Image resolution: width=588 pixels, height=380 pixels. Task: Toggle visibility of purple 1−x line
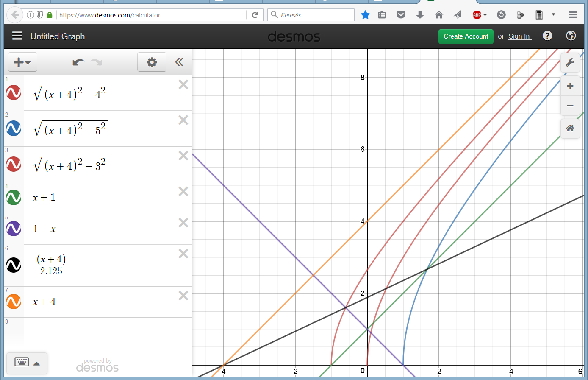pos(14,229)
